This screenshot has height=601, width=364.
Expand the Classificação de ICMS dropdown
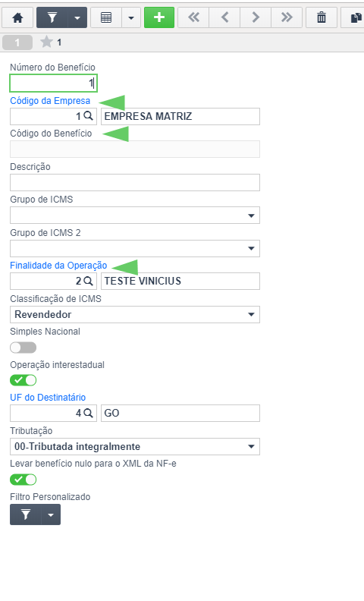135,315
